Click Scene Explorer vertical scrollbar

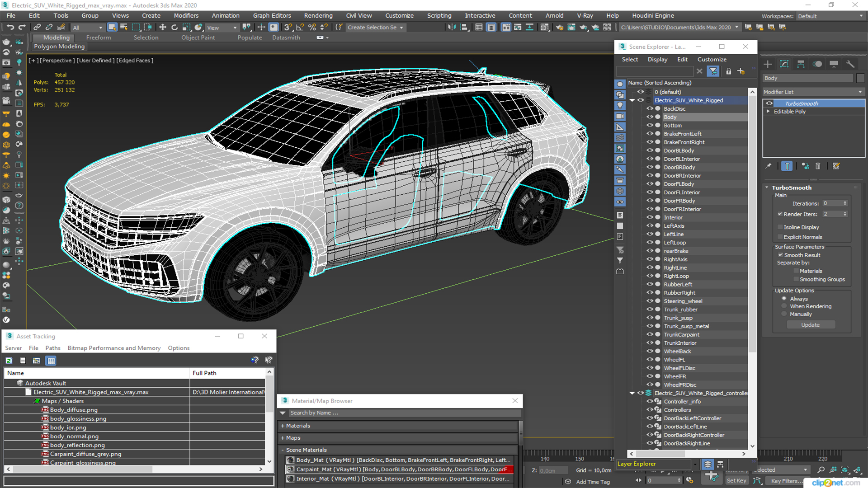click(752, 268)
